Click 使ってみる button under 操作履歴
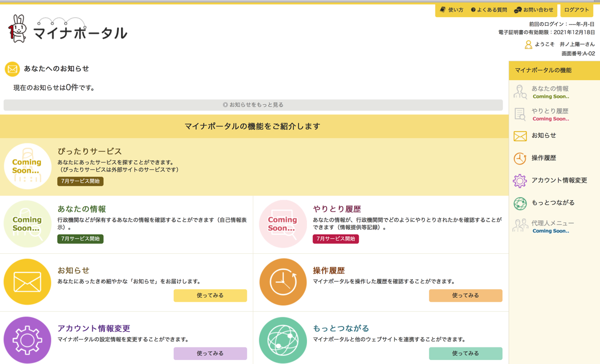Screen dimensions: 600x364 (x=466, y=295)
